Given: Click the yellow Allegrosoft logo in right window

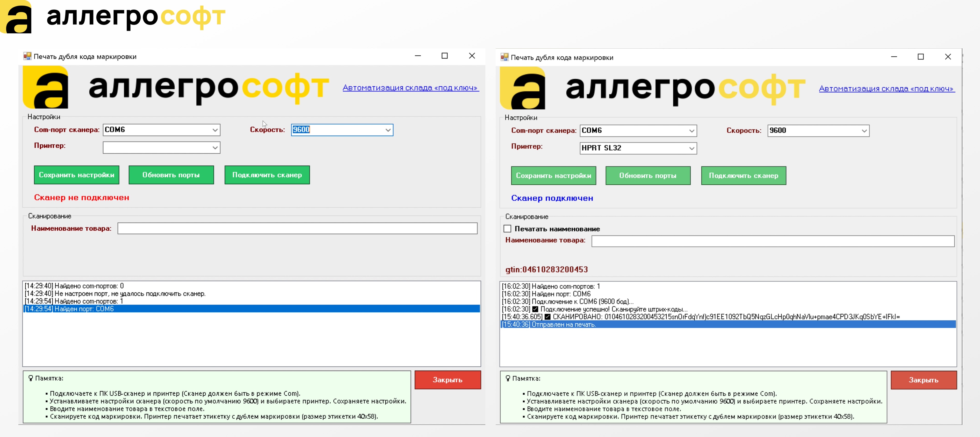Looking at the screenshot, I should point(523,88).
